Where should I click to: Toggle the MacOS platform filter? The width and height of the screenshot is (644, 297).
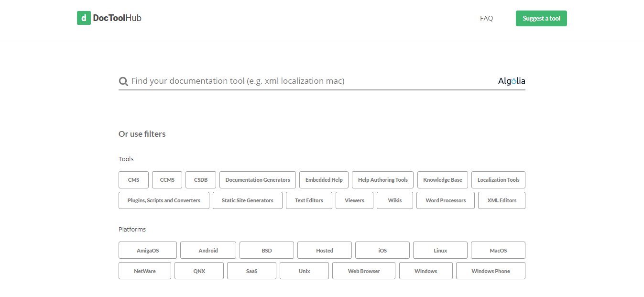click(498, 250)
